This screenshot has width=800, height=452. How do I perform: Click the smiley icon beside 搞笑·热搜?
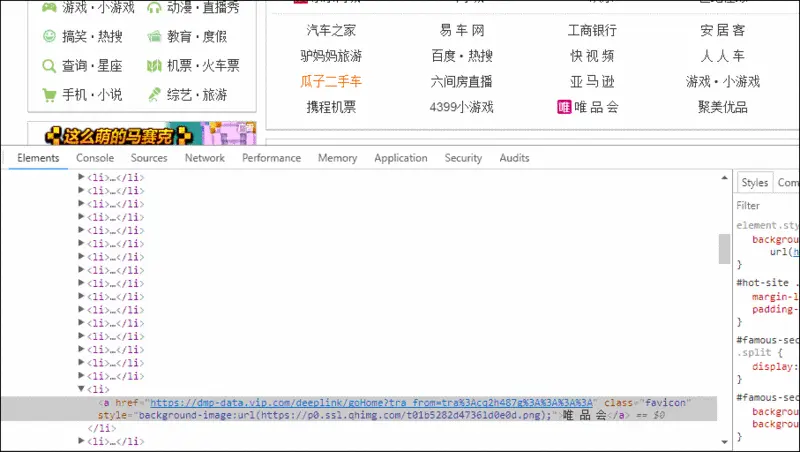[x=49, y=36]
